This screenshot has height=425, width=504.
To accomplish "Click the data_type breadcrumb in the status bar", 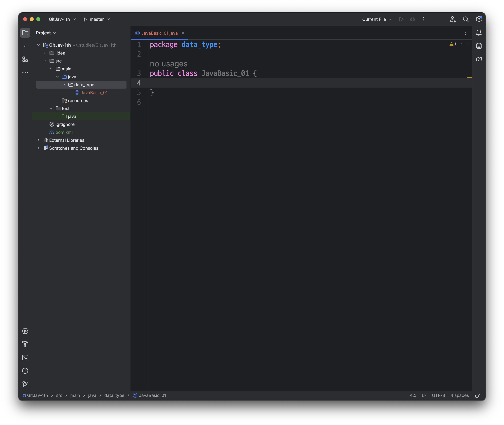I will point(114,395).
